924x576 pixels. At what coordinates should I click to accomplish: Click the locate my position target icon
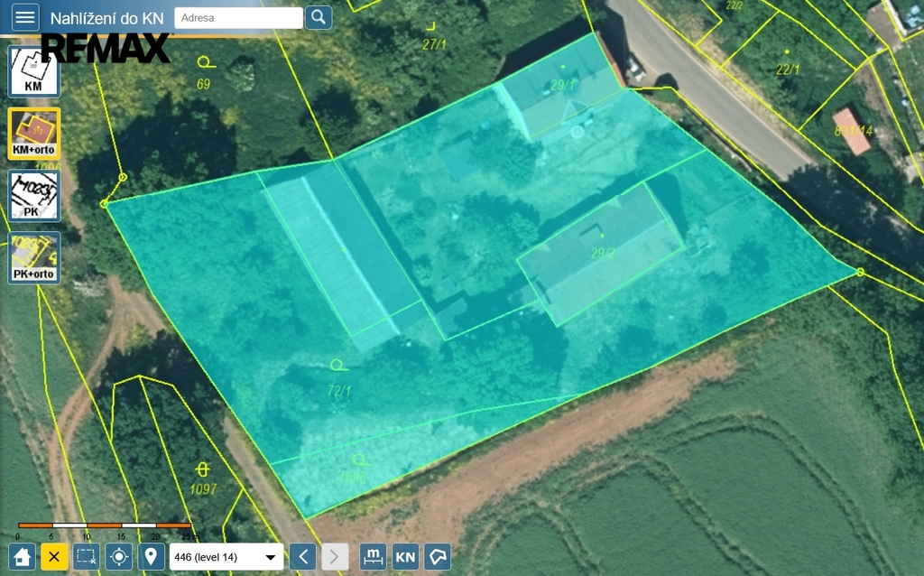(118, 556)
